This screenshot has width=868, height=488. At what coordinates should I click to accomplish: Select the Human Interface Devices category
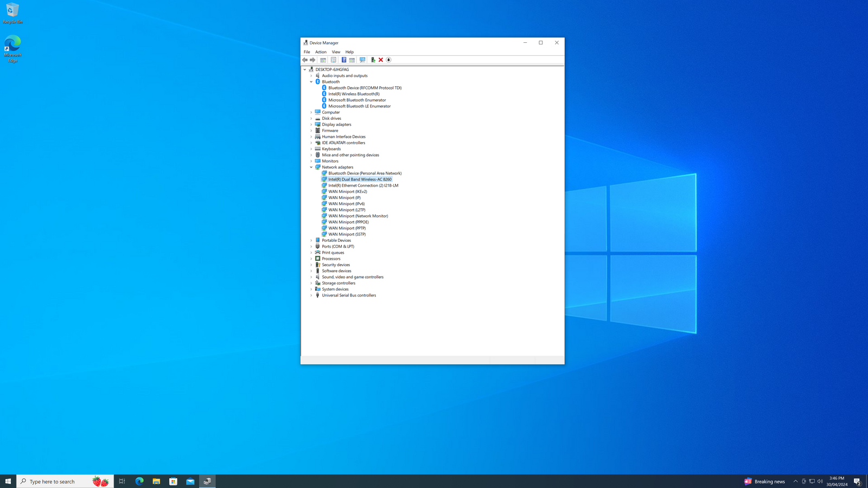(x=343, y=137)
